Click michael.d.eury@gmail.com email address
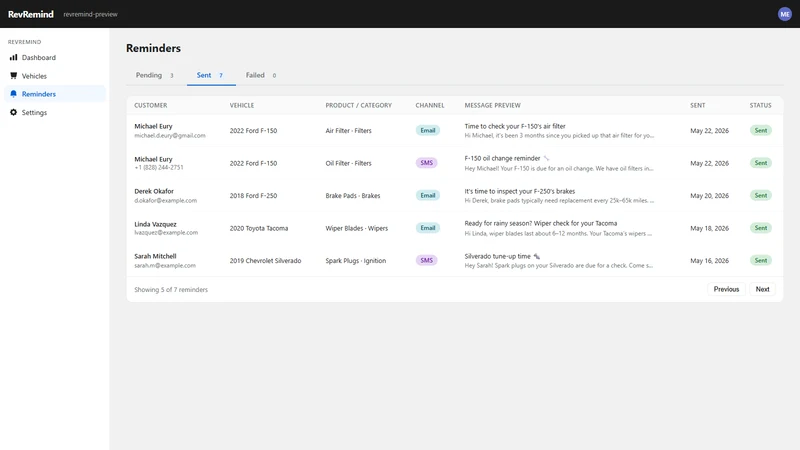 [170, 136]
